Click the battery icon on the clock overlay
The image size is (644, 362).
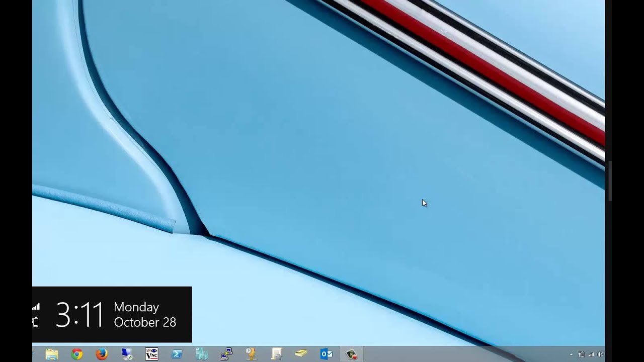tap(36, 322)
